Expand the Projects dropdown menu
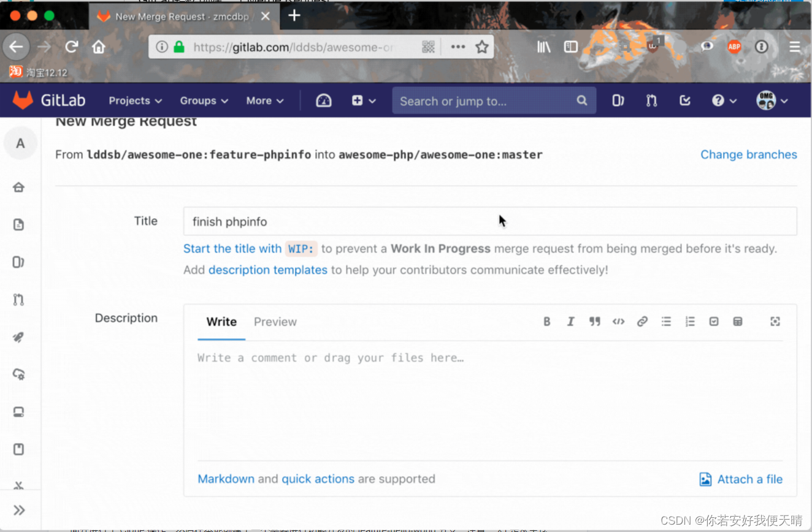This screenshot has height=532, width=812. point(134,100)
